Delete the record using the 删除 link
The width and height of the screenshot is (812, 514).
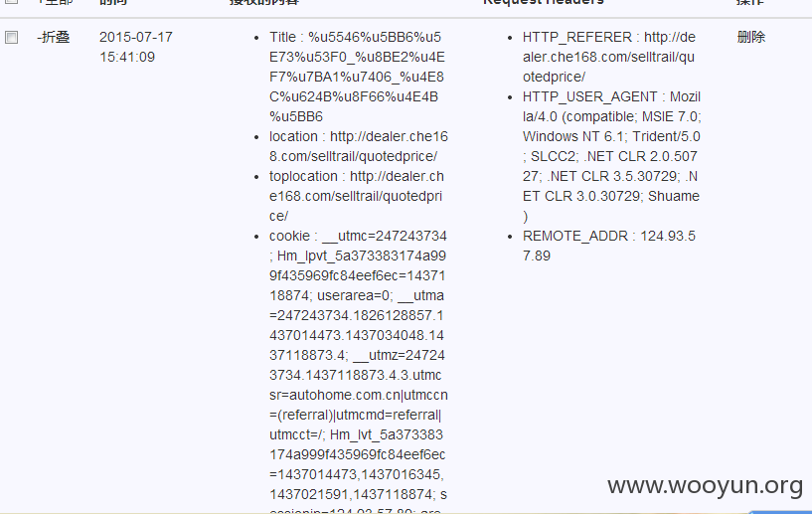[x=751, y=38]
